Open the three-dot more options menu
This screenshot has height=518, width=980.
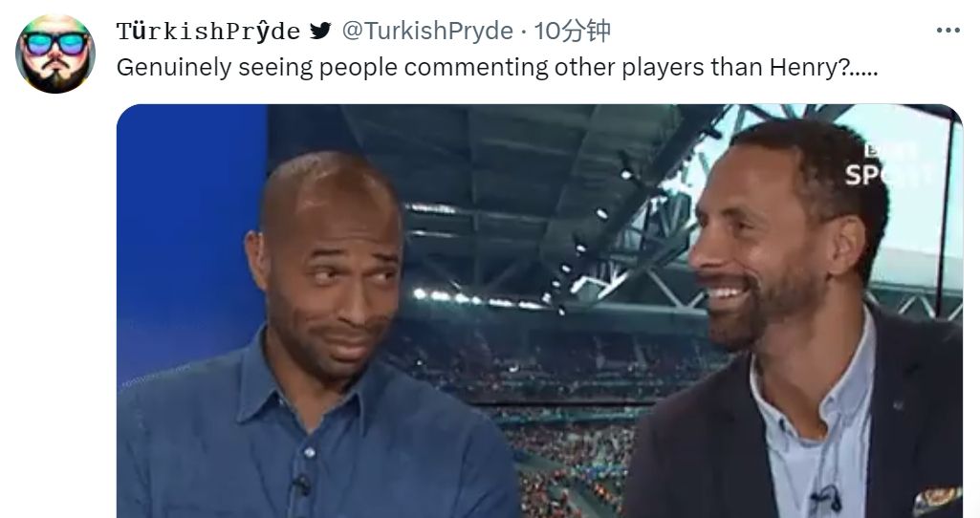947,30
